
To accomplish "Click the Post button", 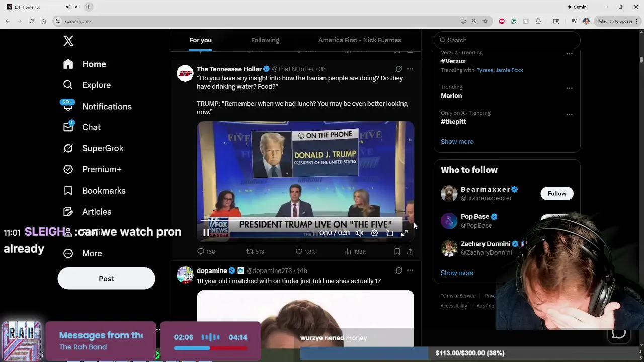I will [x=106, y=279].
